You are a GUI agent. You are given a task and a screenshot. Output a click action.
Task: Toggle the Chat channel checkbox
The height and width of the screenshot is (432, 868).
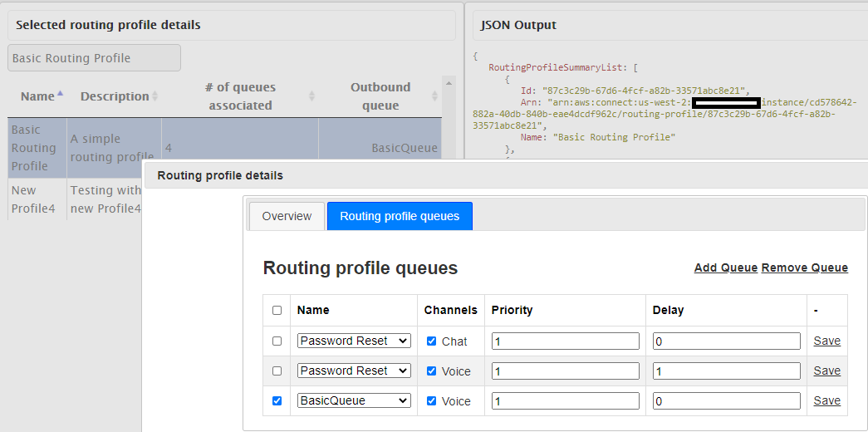coord(432,341)
